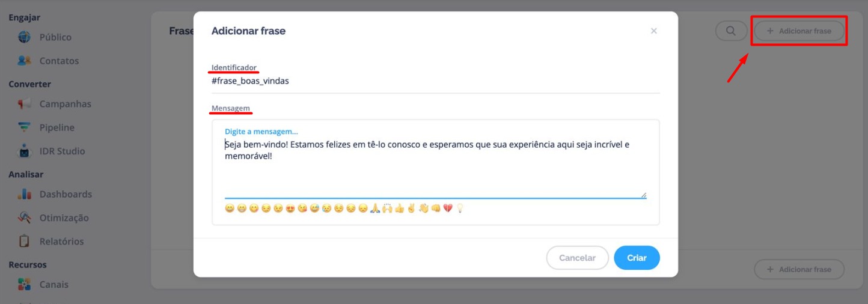The width and height of the screenshot is (868, 304).
Task: Open the search magnifier button
Action: (x=731, y=31)
